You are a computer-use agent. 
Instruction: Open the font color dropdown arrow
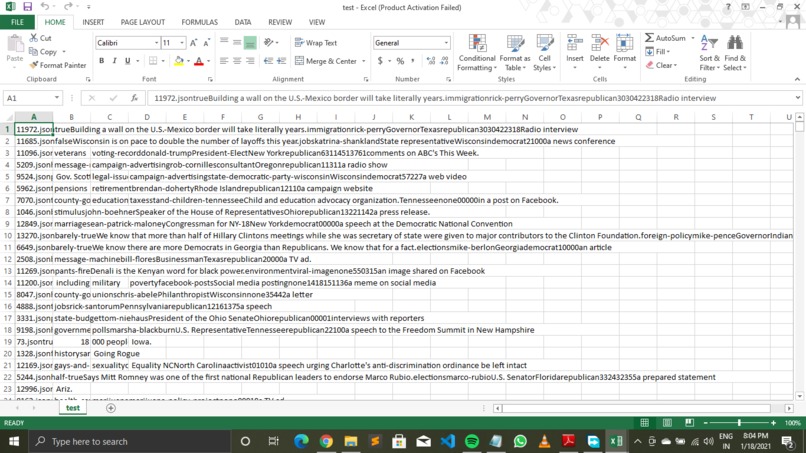[x=208, y=61]
